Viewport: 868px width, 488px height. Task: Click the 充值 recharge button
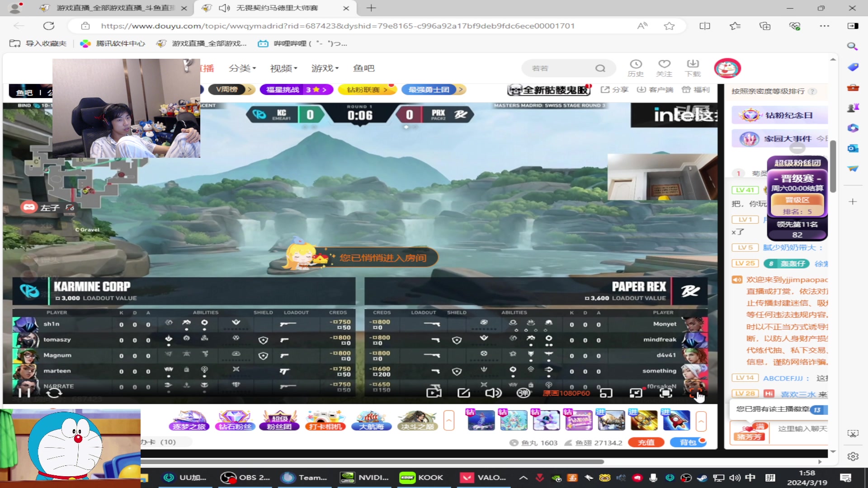click(646, 443)
